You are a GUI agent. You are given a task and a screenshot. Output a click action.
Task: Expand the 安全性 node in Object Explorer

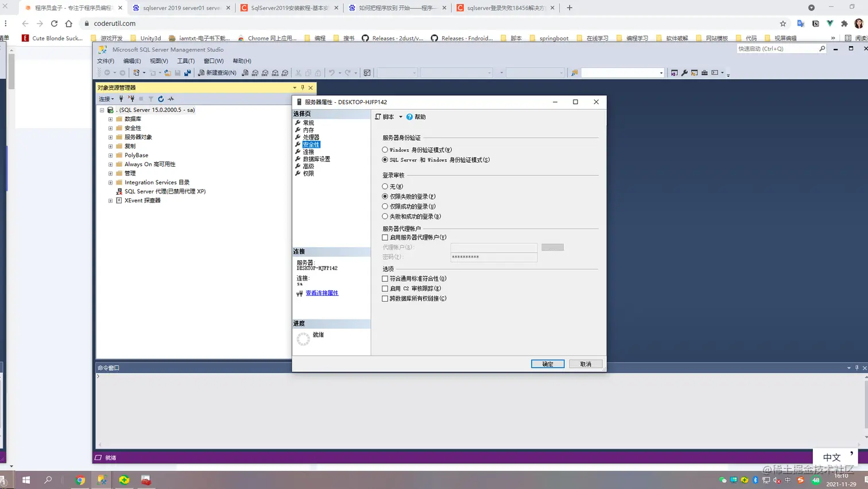click(x=111, y=128)
